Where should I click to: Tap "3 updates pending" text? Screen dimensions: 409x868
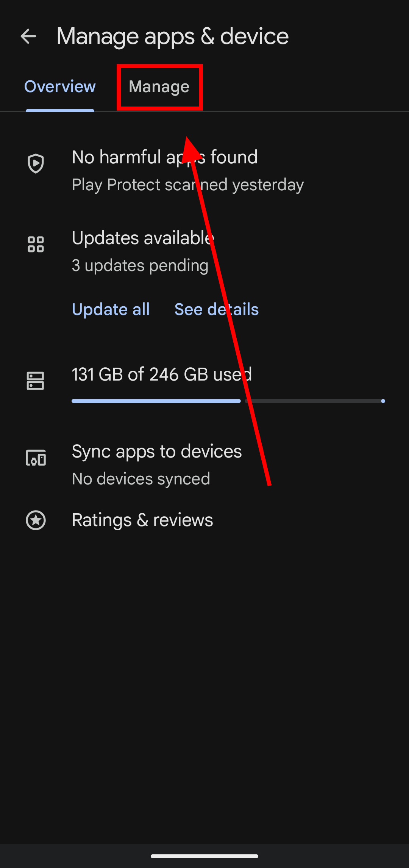[x=140, y=266]
